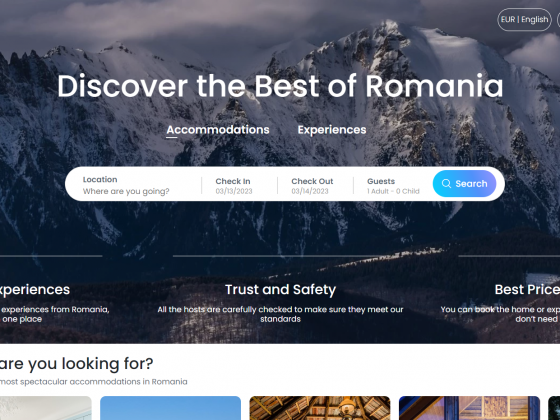Viewport: 560px width, 420px height.
Task: Select the Trust and Safety heading
Action: 280,289
